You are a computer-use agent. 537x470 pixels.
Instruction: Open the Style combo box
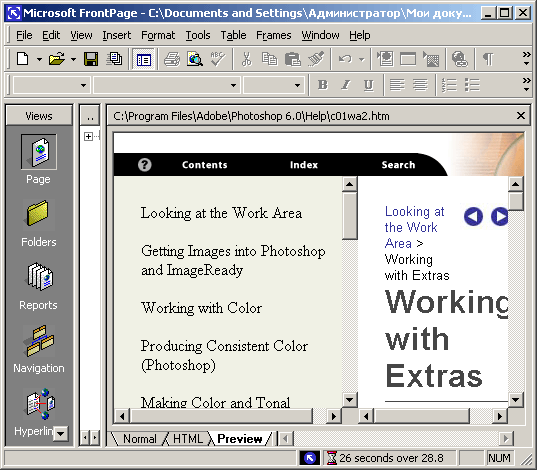pyautogui.click(x=51, y=85)
